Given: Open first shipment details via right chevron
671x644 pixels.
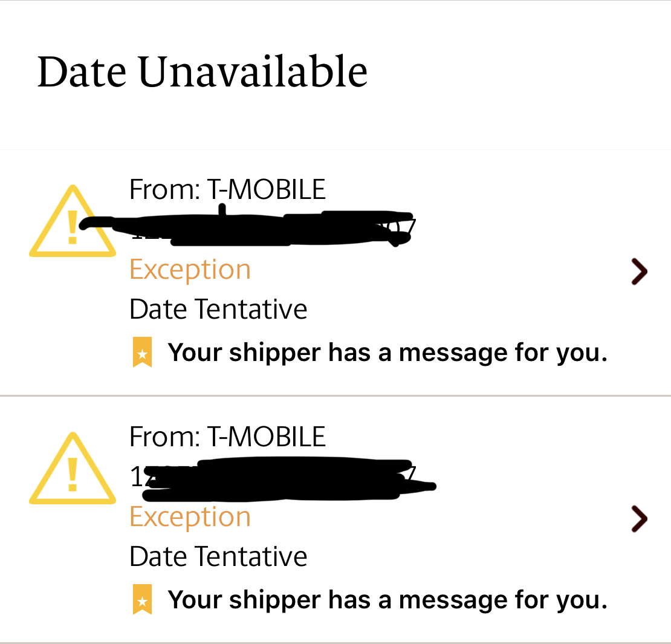Looking at the screenshot, I should tap(639, 272).
